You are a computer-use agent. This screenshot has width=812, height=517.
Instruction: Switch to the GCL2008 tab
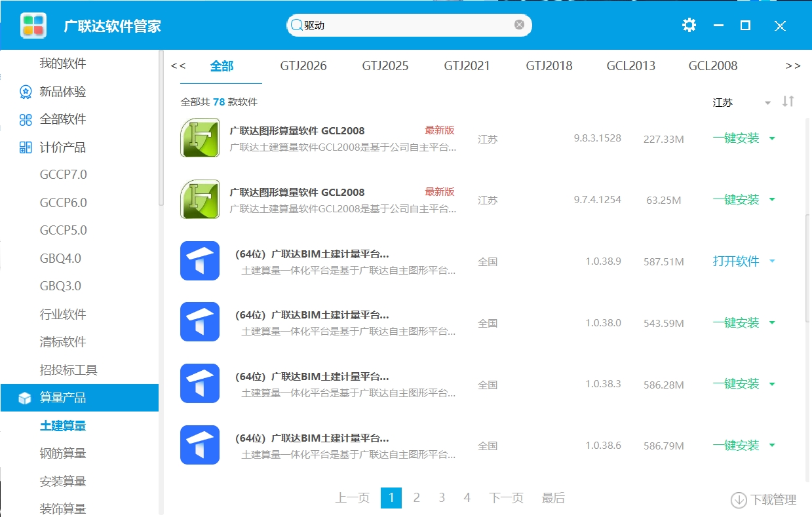click(713, 66)
